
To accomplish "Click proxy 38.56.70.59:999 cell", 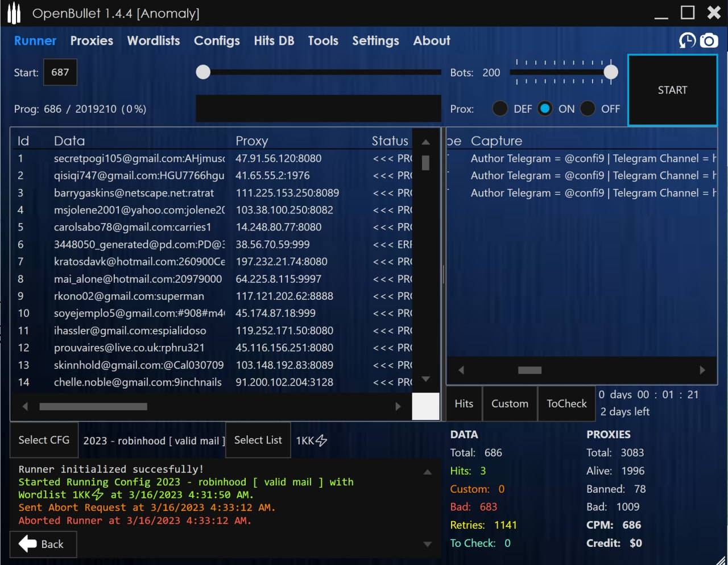I will pos(273,244).
